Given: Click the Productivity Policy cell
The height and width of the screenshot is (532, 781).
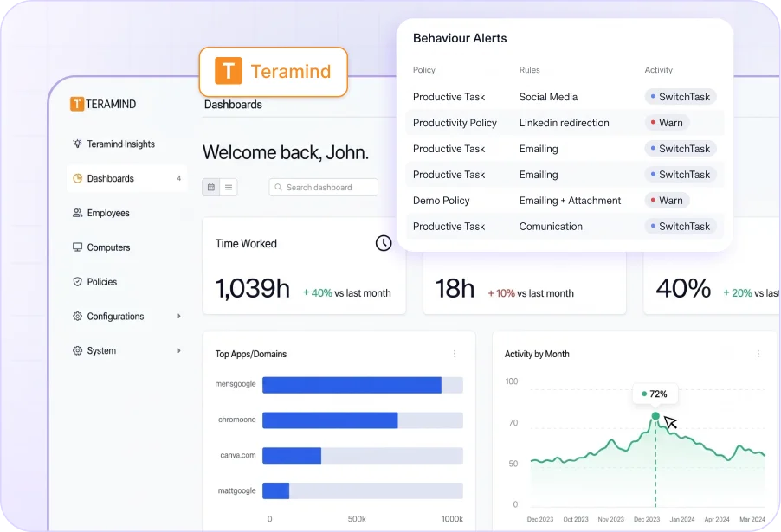Looking at the screenshot, I should pos(455,123).
